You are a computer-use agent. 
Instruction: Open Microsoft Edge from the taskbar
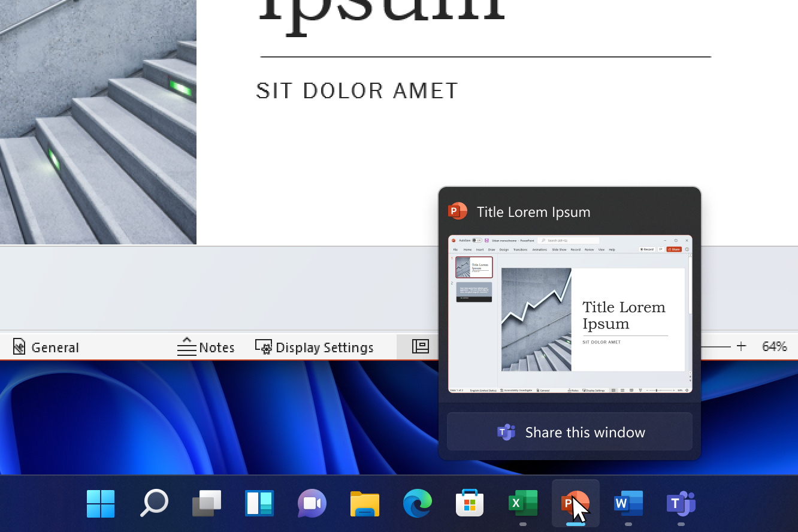point(417,503)
